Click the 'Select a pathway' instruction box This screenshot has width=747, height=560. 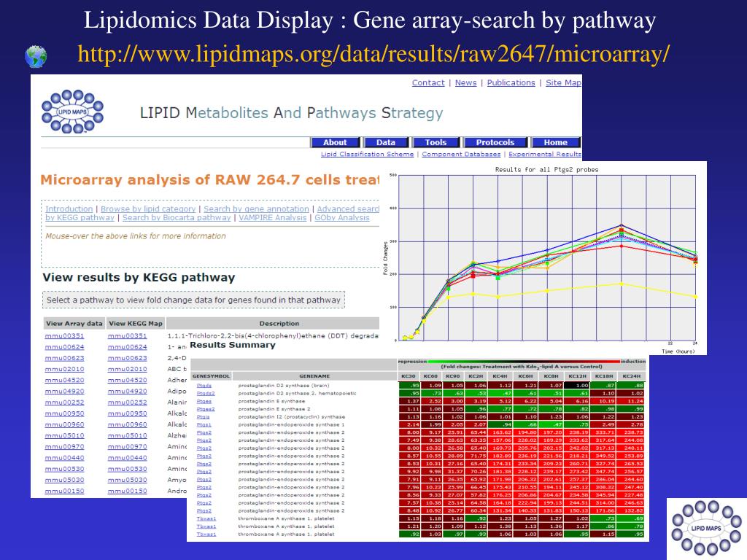tap(193, 300)
